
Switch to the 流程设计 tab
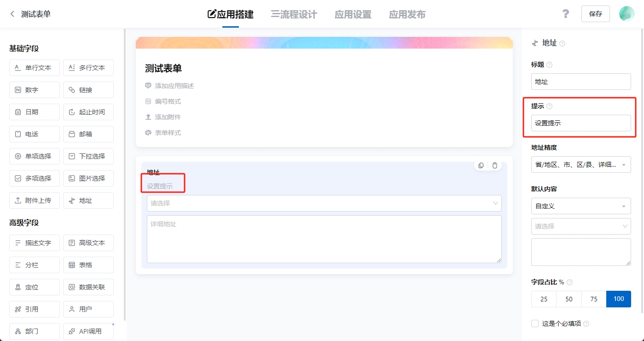coord(294,14)
